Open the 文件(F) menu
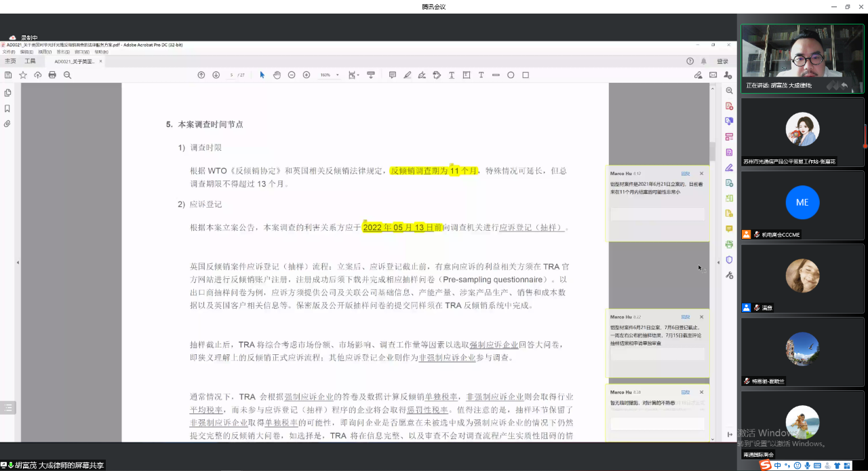 9,52
